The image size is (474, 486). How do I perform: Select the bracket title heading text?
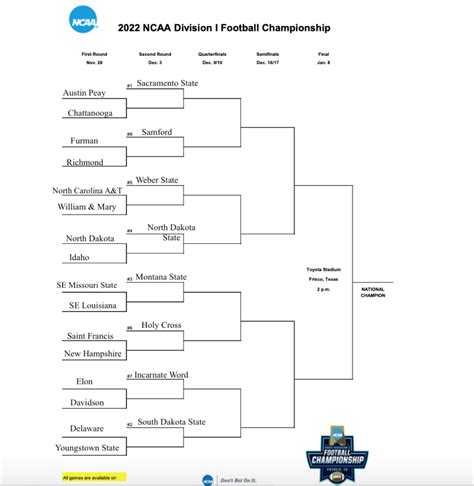pyautogui.click(x=224, y=28)
